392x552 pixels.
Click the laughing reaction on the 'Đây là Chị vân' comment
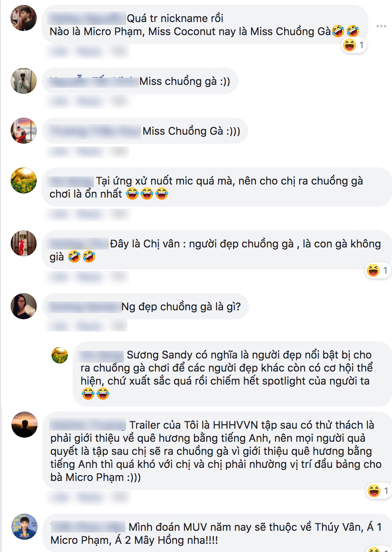click(x=378, y=270)
